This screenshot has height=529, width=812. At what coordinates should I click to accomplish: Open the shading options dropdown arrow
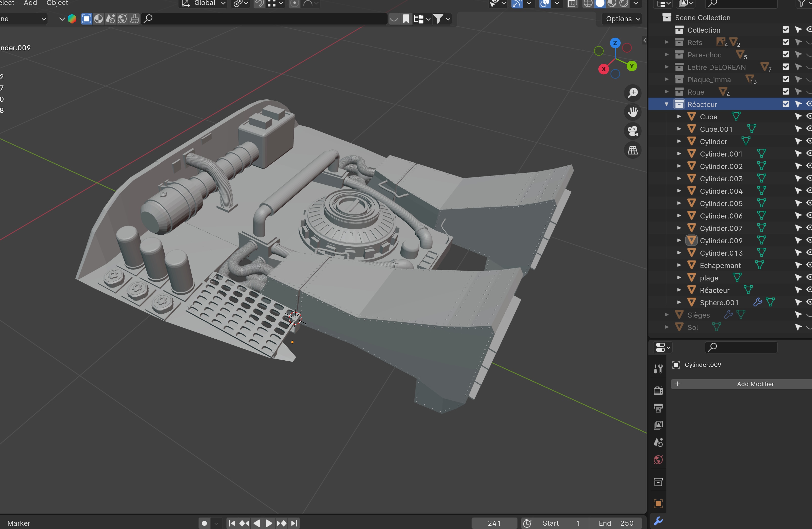[x=636, y=3]
